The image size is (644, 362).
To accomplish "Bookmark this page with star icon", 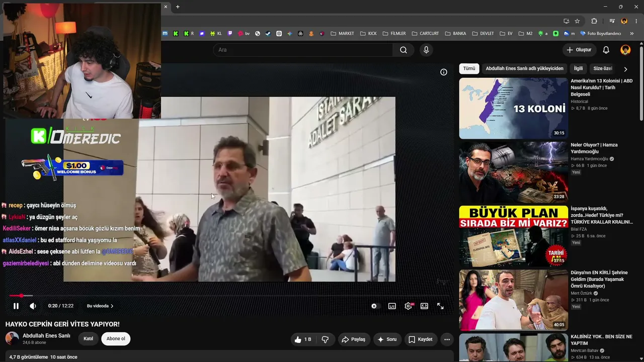I will pyautogui.click(x=577, y=21).
